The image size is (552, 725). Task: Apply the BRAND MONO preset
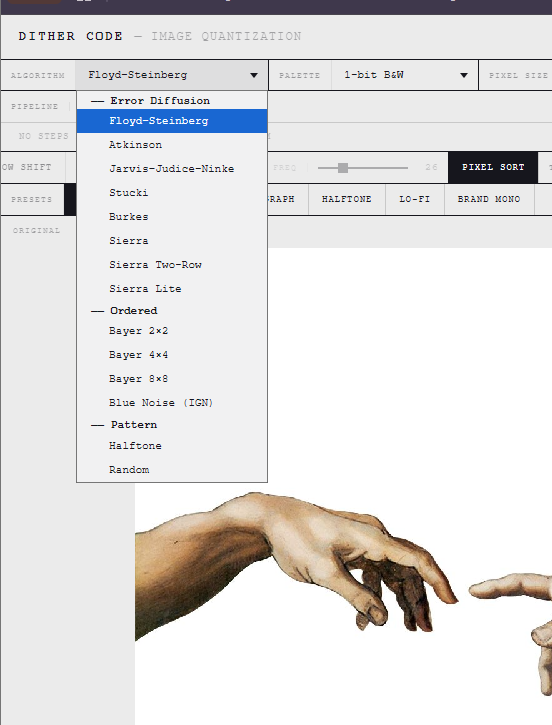click(489, 199)
